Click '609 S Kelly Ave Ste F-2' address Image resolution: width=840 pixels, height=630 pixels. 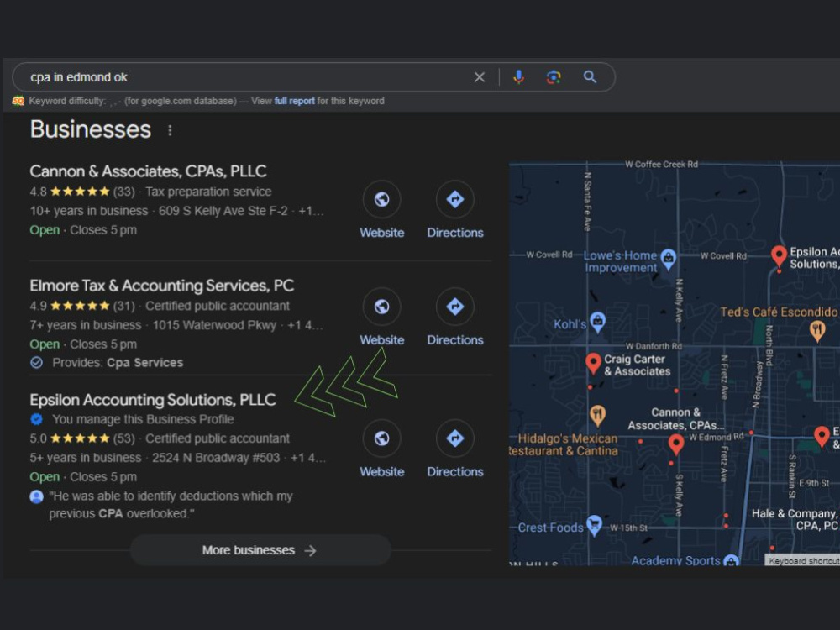click(x=223, y=211)
